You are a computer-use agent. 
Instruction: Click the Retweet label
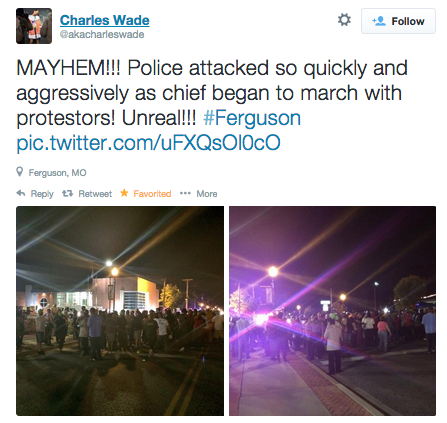point(95,194)
